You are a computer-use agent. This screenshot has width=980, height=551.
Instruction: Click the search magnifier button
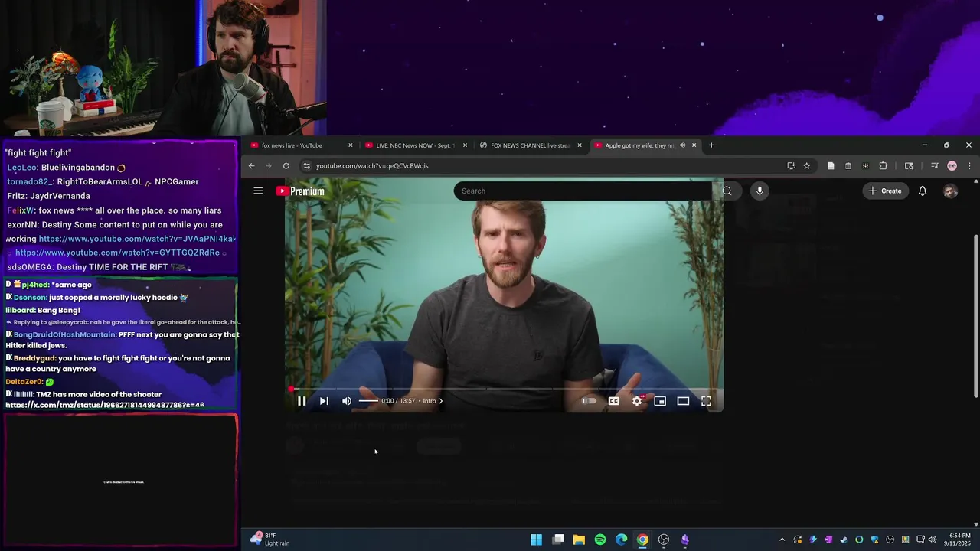[727, 191]
